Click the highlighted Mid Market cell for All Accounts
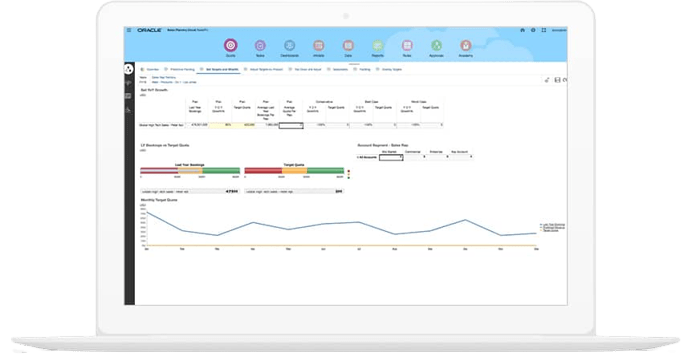 pyautogui.click(x=391, y=157)
